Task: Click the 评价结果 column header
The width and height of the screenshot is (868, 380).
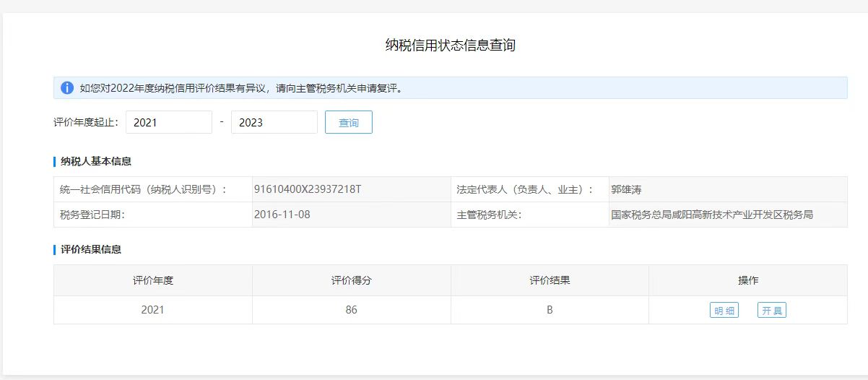Action: [550, 280]
